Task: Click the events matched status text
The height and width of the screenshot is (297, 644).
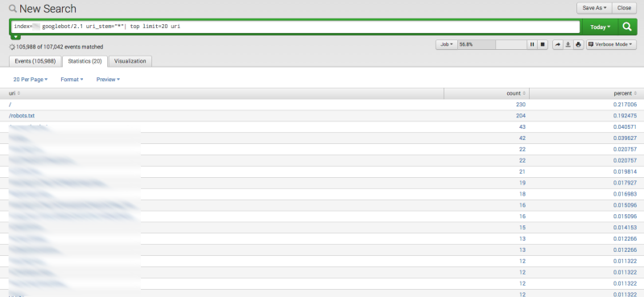Action: [60, 47]
